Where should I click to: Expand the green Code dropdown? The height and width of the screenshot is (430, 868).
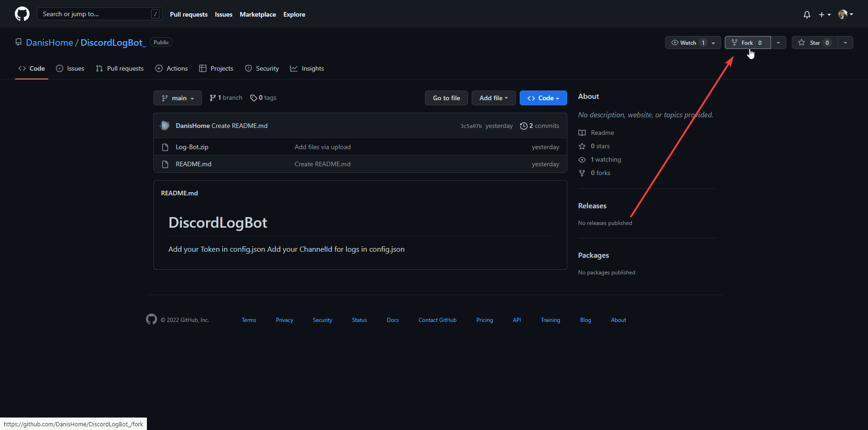tap(543, 98)
